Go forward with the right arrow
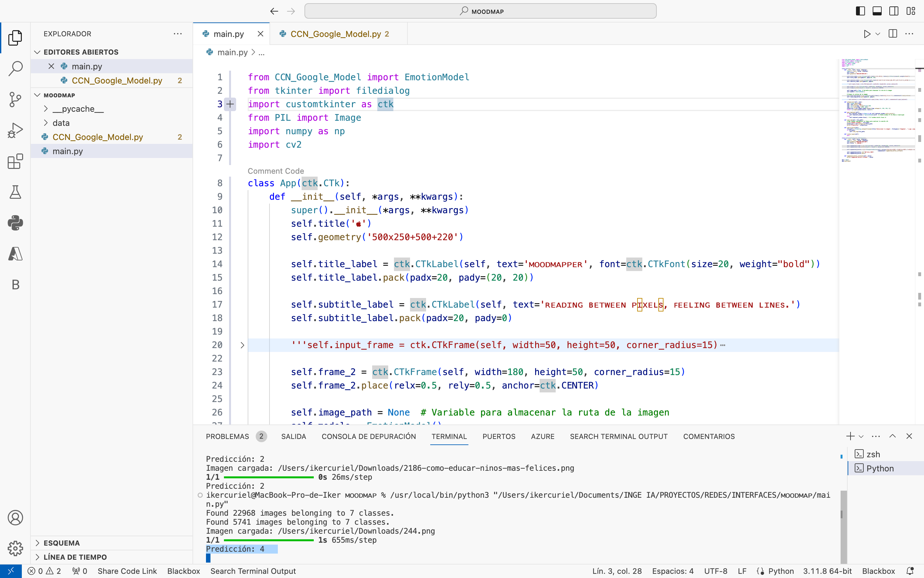The height and width of the screenshot is (578, 924). click(x=291, y=11)
